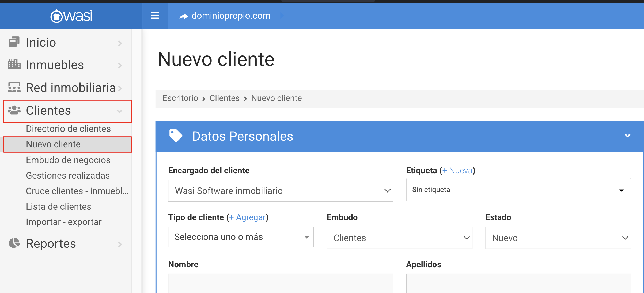Toggle the hamburger menu icon

pyautogui.click(x=155, y=16)
